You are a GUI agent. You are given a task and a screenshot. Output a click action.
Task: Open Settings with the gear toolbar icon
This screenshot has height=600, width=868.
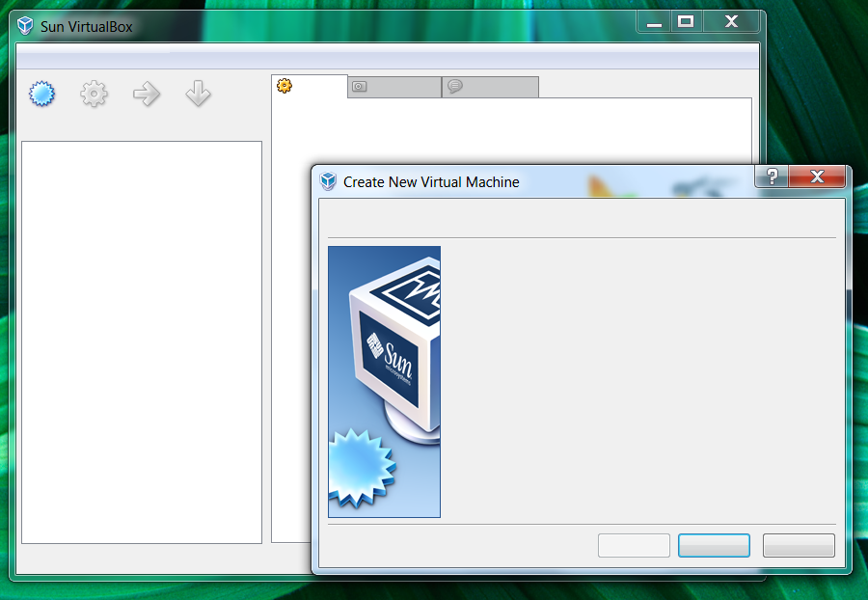(94, 94)
